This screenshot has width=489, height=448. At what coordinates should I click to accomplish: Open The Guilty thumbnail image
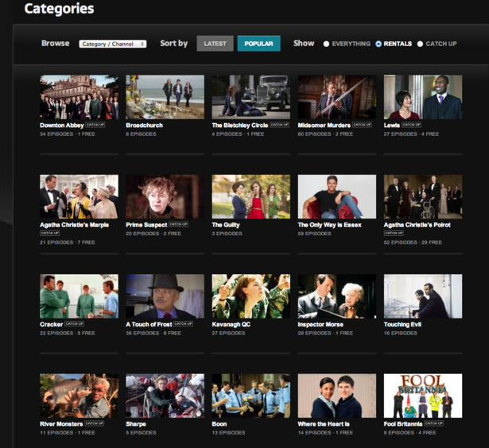pyautogui.click(x=251, y=196)
